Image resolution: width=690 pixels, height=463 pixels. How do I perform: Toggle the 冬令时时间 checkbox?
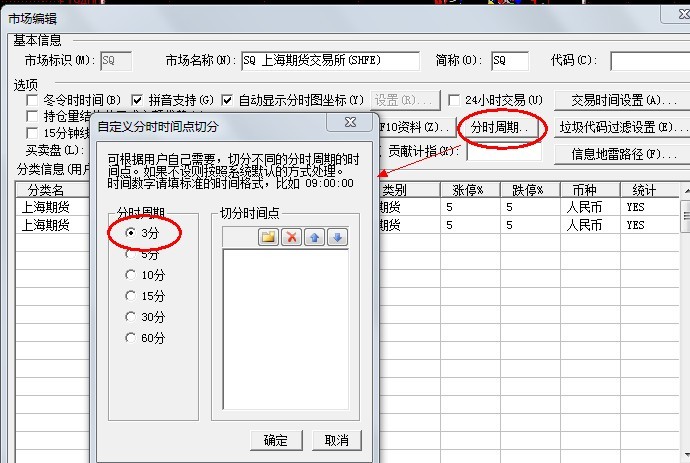coord(32,100)
